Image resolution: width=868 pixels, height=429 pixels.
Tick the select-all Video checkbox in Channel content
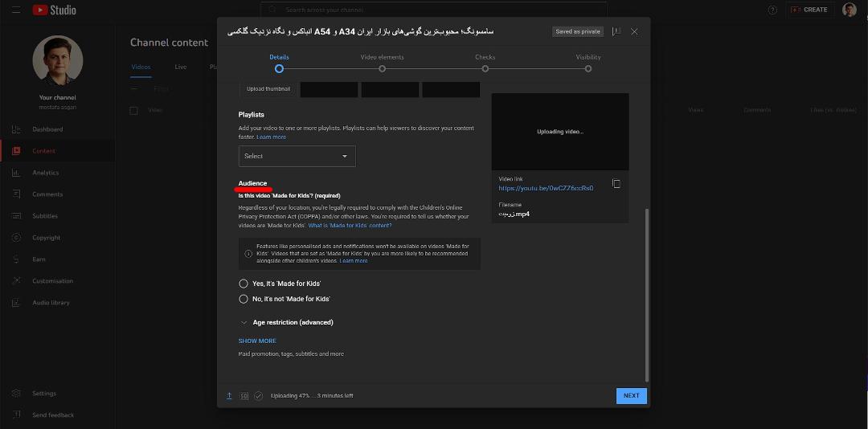click(133, 110)
